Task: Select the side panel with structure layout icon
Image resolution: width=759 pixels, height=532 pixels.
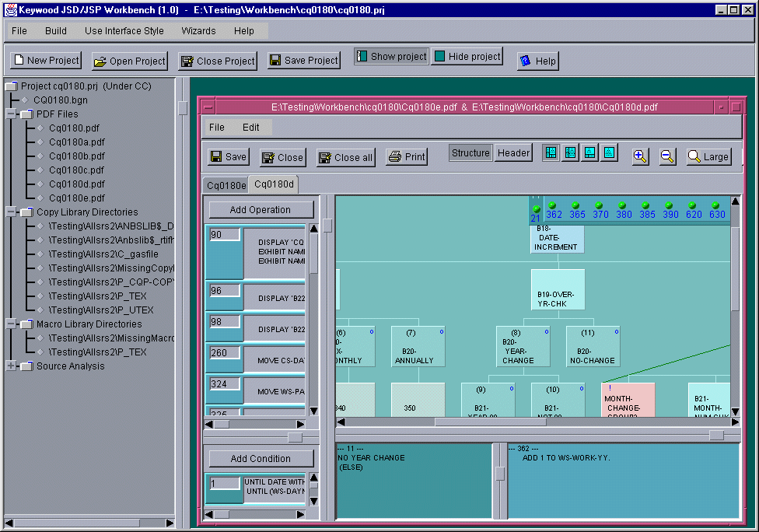Action: pos(570,153)
